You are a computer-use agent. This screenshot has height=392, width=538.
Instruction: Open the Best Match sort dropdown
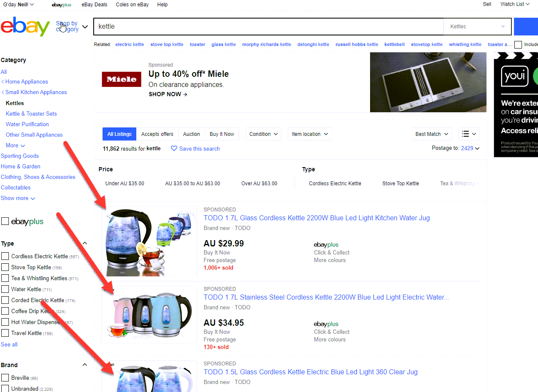(x=432, y=134)
